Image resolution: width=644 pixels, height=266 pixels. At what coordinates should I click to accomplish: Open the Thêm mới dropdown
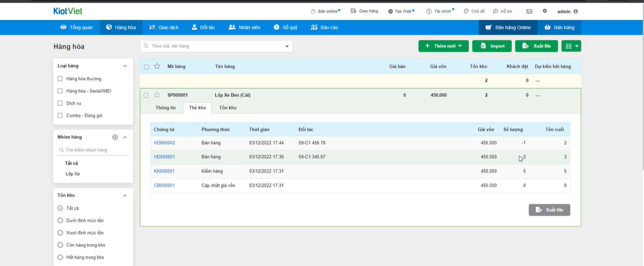click(443, 46)
